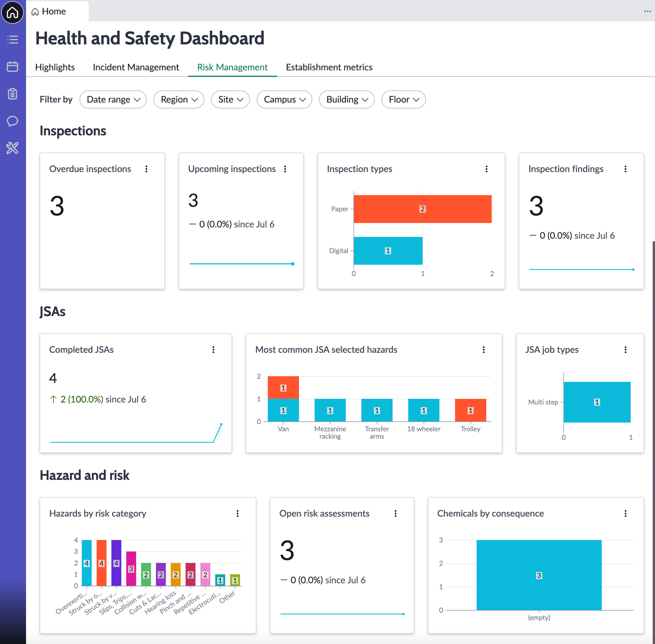Open Chemicals by consequence options menu
655x644 pixels.
[626, 514]
